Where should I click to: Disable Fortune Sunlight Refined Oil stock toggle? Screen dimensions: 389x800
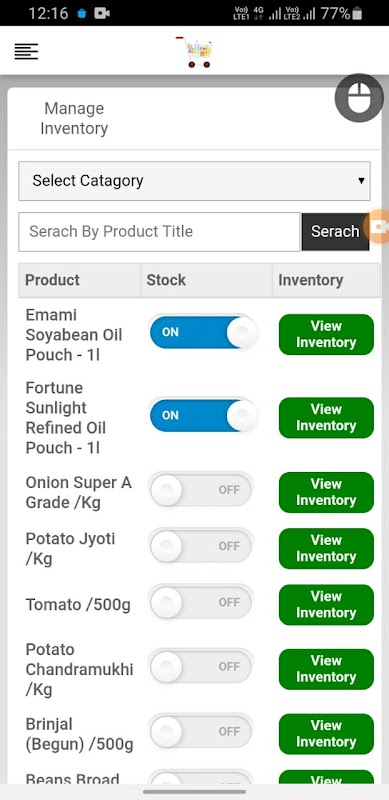point(203,415)
